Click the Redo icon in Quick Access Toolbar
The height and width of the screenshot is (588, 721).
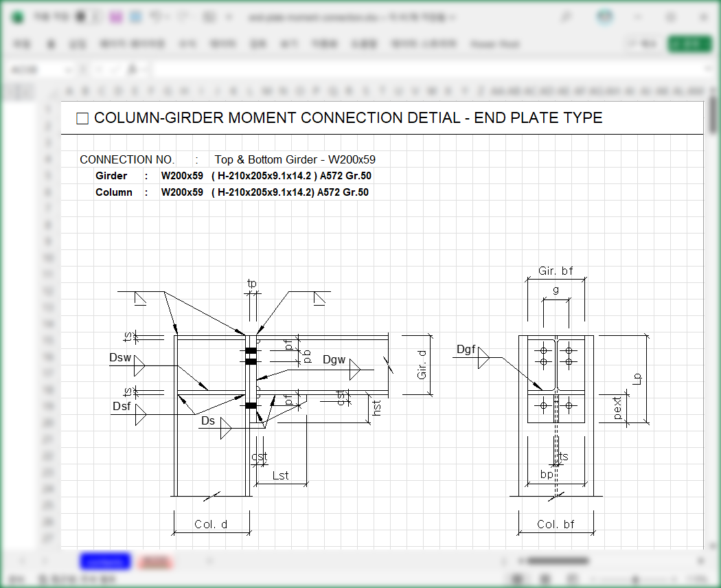click(x=181, y=16)
